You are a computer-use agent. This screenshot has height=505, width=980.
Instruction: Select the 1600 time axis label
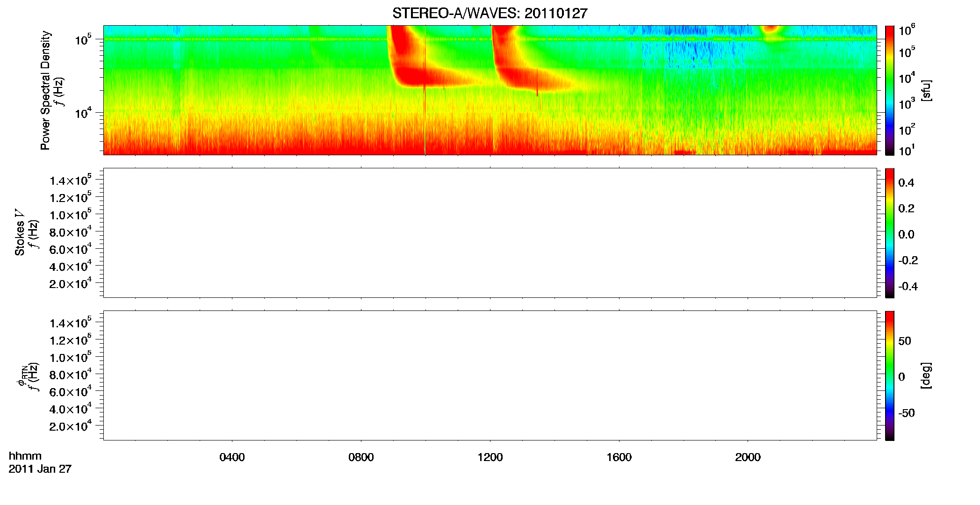619,457
